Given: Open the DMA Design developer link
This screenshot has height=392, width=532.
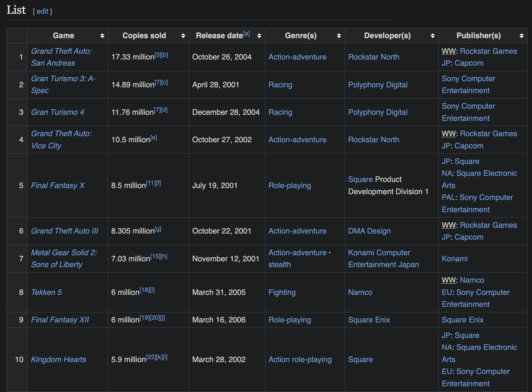Looking at the screenshot, I should pyautogui.click(x=370, y=231).
